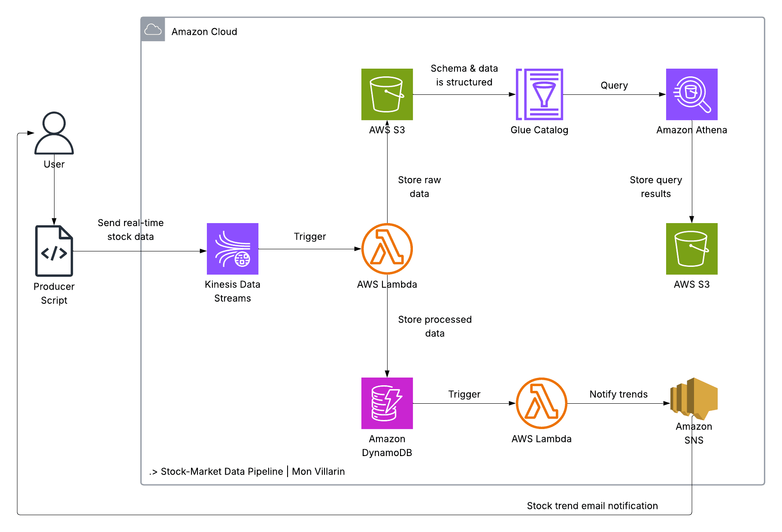
Task: Select the Glue Catalog icon
Action: pyautogui.click(x=539, y=94)
